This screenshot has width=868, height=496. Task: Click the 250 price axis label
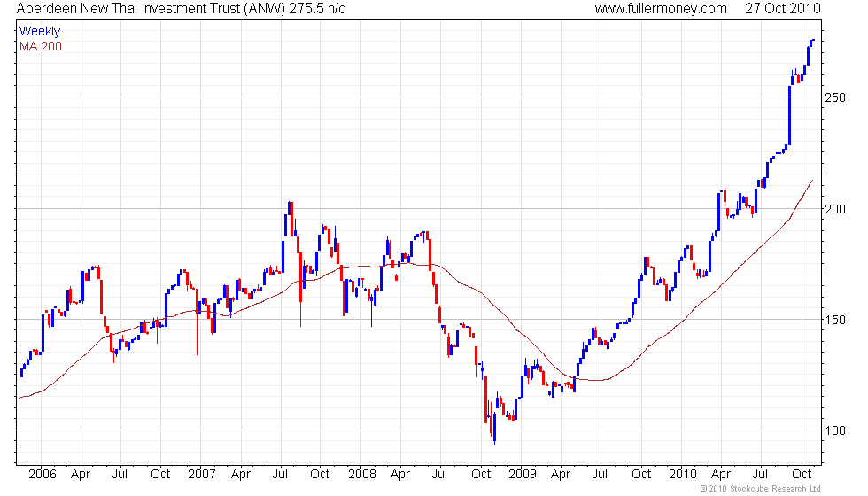point(834,97)
